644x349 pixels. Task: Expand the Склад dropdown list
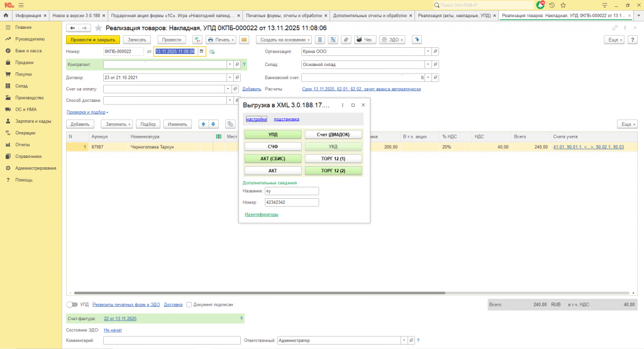tap(428, 65)
